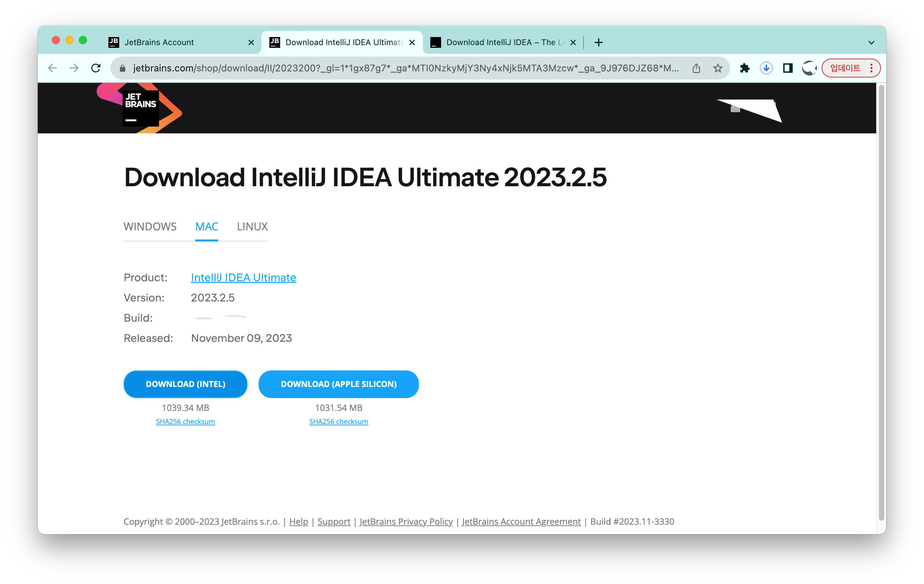The width and height of the screenshot is (924, 584).
Task: Open new tab with plus button
Action: pyautogui.click(x=598, y=42)
